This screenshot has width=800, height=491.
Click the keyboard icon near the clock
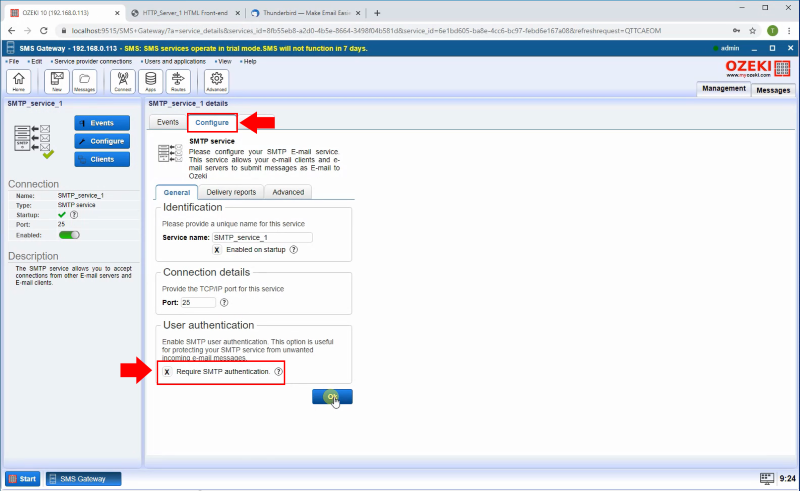coord(766,478)
